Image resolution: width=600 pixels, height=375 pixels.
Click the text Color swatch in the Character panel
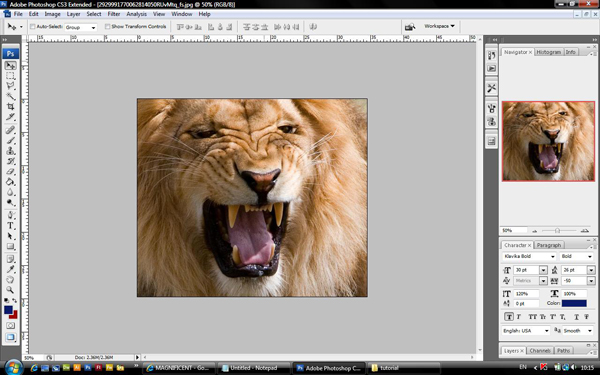tap(574, 303)
